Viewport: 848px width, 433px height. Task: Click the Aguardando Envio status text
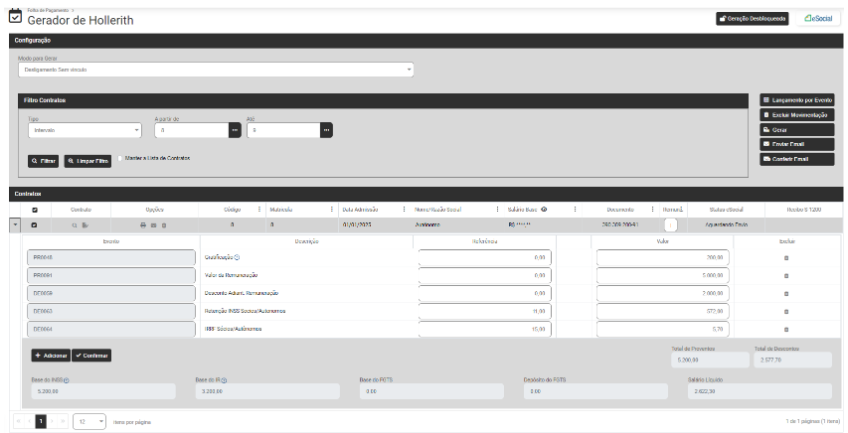coord(726,225)
